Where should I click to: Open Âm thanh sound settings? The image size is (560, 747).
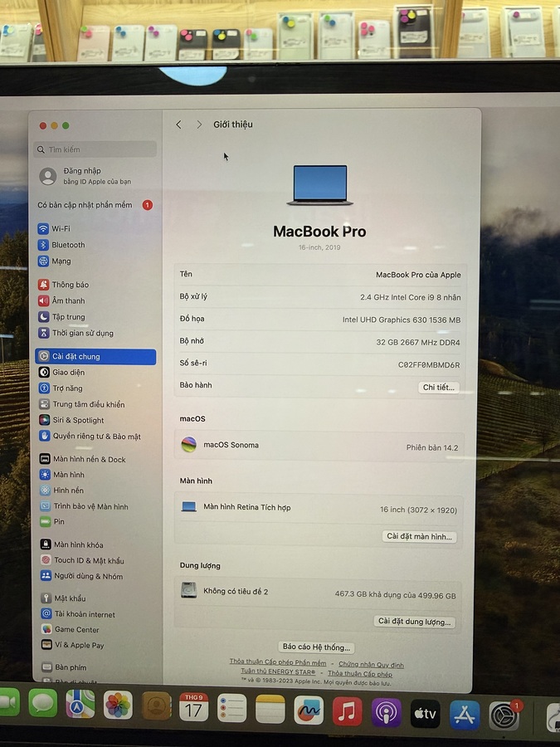tap(61, 300)
